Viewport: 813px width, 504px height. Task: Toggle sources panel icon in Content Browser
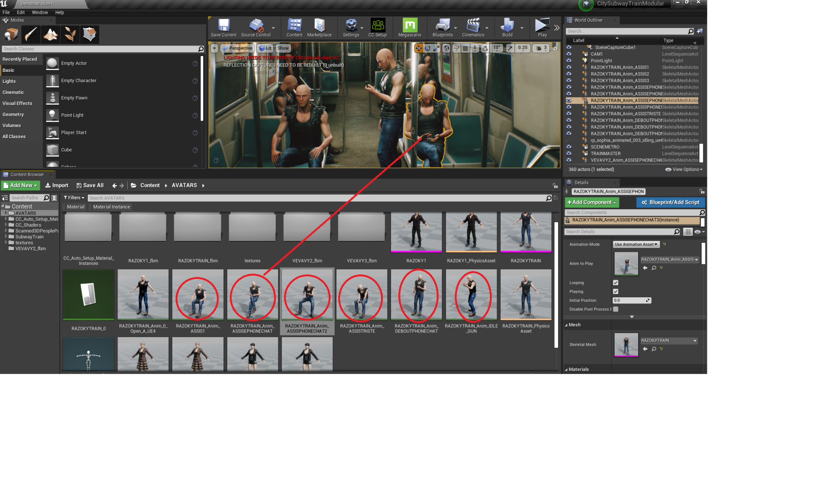click(5, 198)
